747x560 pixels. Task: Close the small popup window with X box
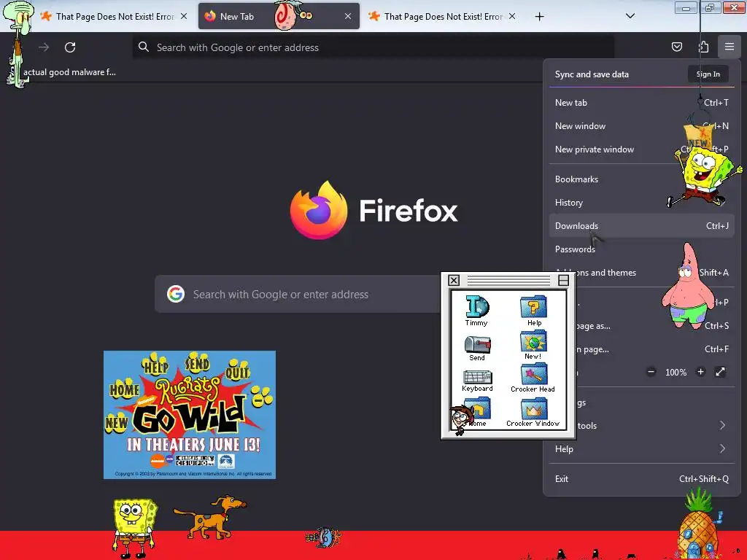454,281
